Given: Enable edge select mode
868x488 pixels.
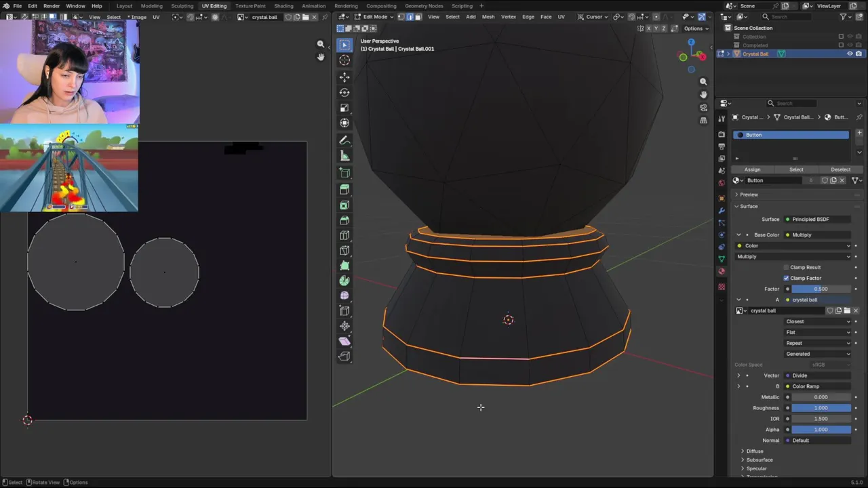Looking at the screenshot, I should (410, 17).
